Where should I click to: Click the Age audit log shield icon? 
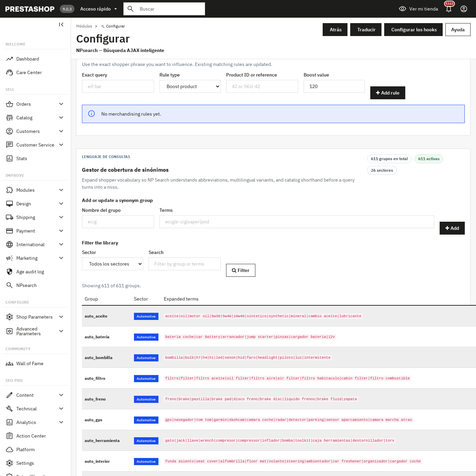click(x=10, y=272)
